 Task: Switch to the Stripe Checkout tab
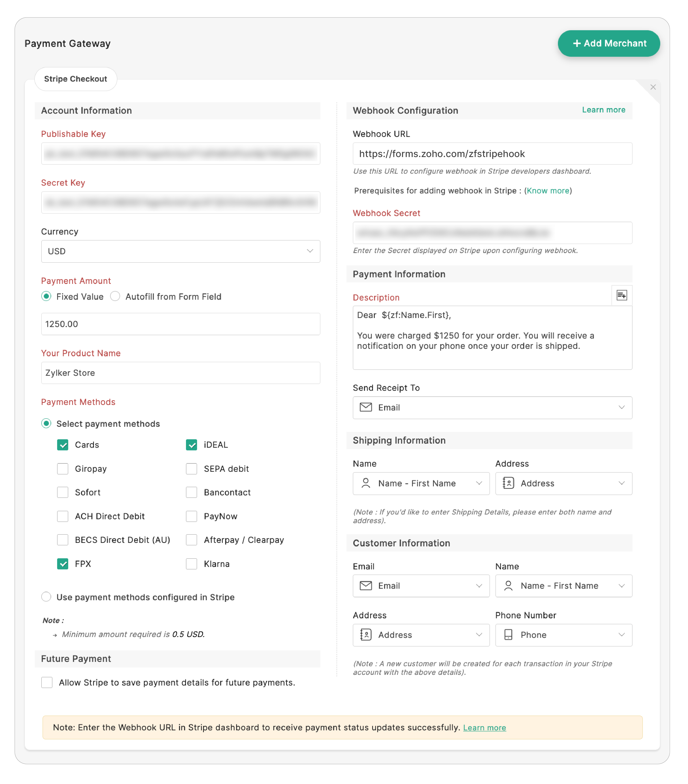pyautogui.click(x=76, y=79)
